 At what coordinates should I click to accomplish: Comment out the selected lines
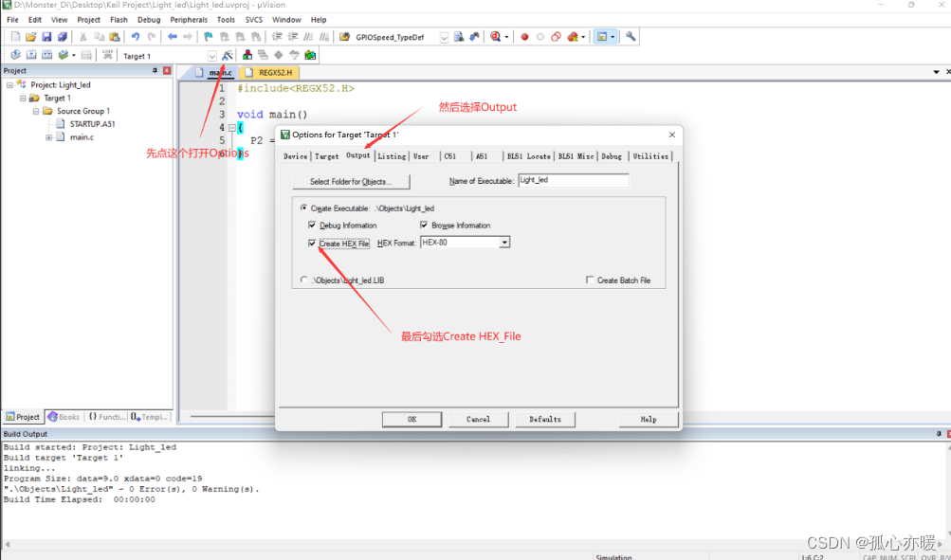(309, 37)
